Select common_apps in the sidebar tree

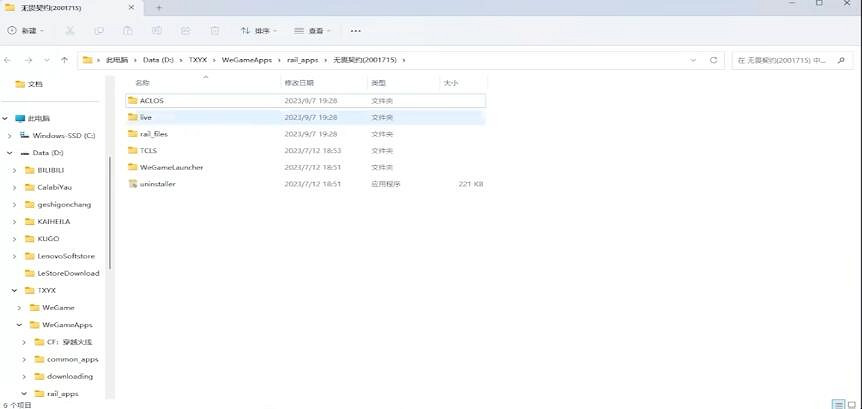coord(67,359)
